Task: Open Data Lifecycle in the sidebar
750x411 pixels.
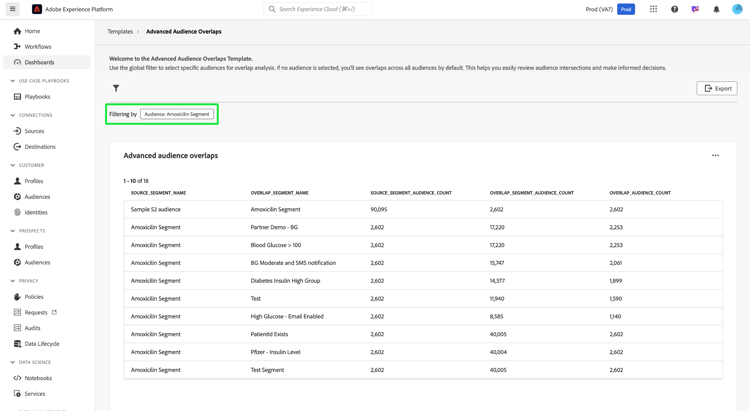Action: [42, 344]
